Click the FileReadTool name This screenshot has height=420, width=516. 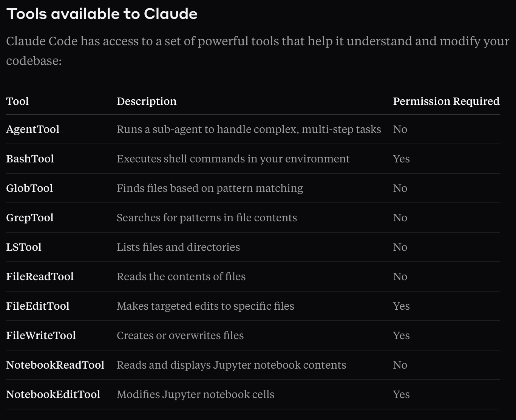click(40, 276)
